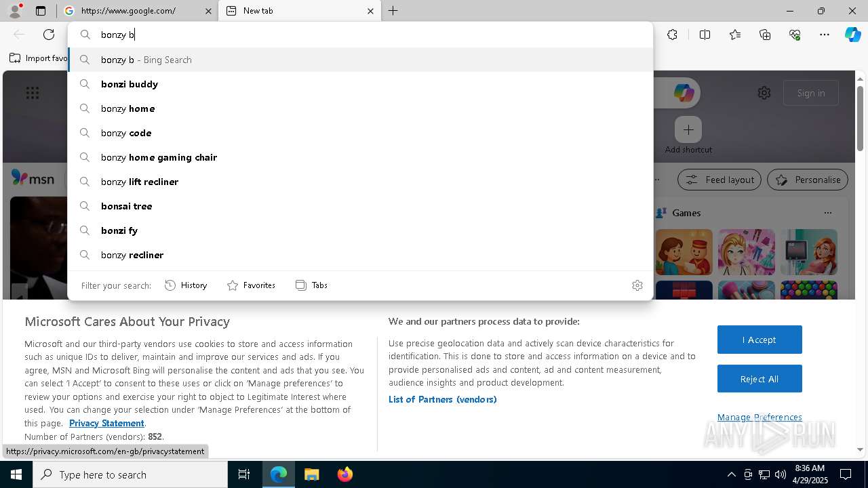Click the Refresh page icon
Screen dimensions: 868x488
tap(49, 35)
